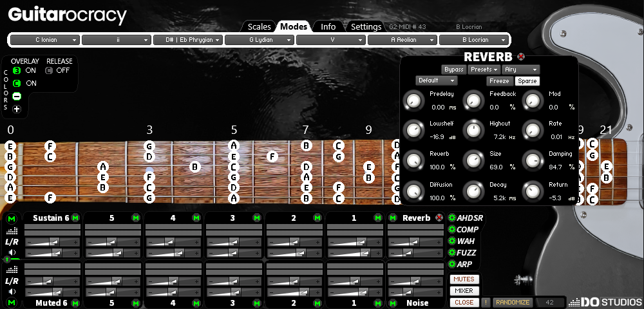Open the B Locrian dropdown
Screen dimensions: 644x309
click(474, 40)
